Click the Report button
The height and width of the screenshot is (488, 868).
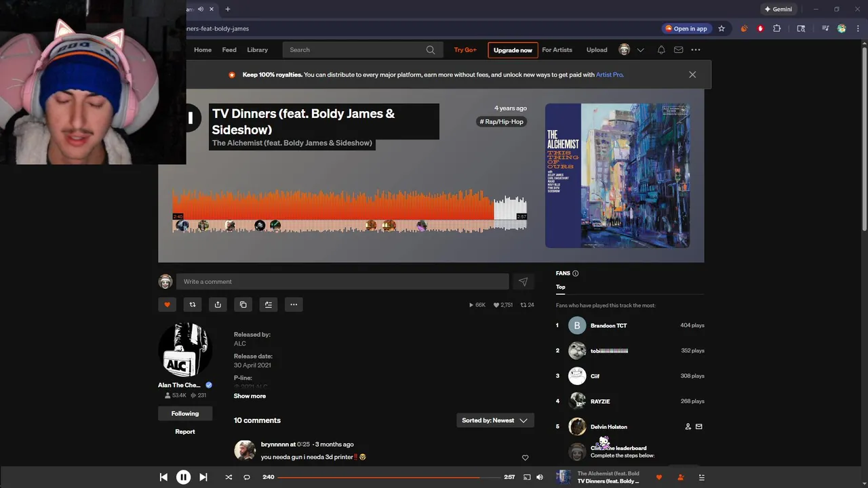(x=185, y=432)
